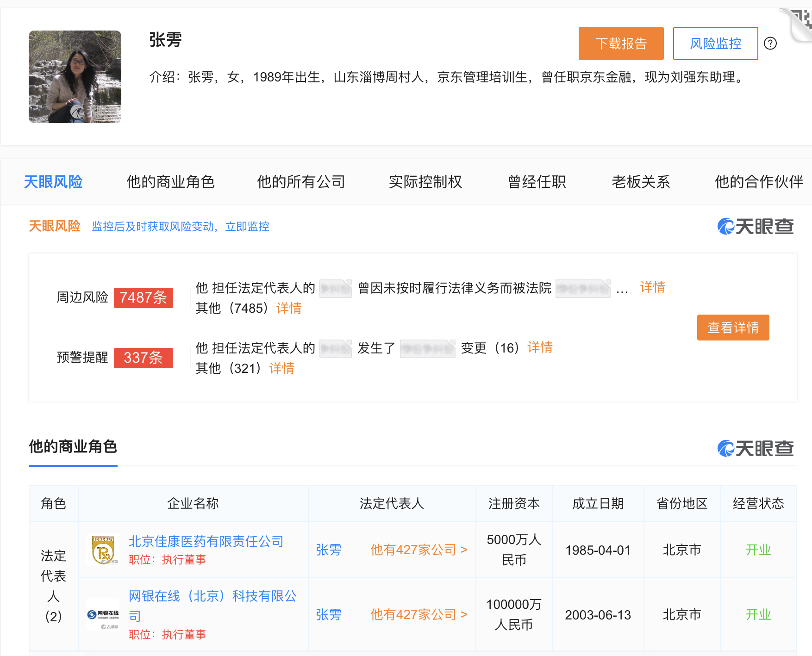The height and width of the screenshot is (656, 812).
Task: Click the 5000万人民币 capital cell
Action: (514, 550)
